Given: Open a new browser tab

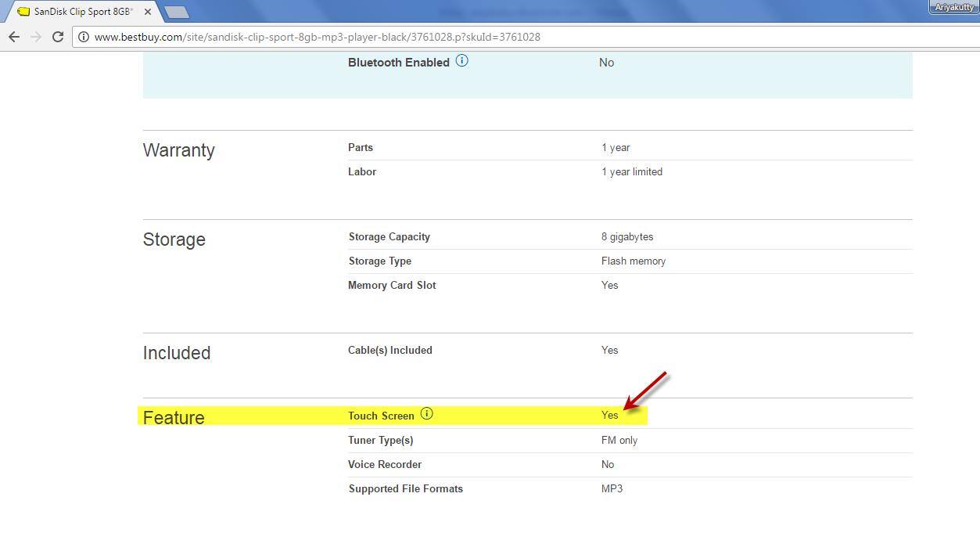Looking at the screenshot, I should pos(177,12).
